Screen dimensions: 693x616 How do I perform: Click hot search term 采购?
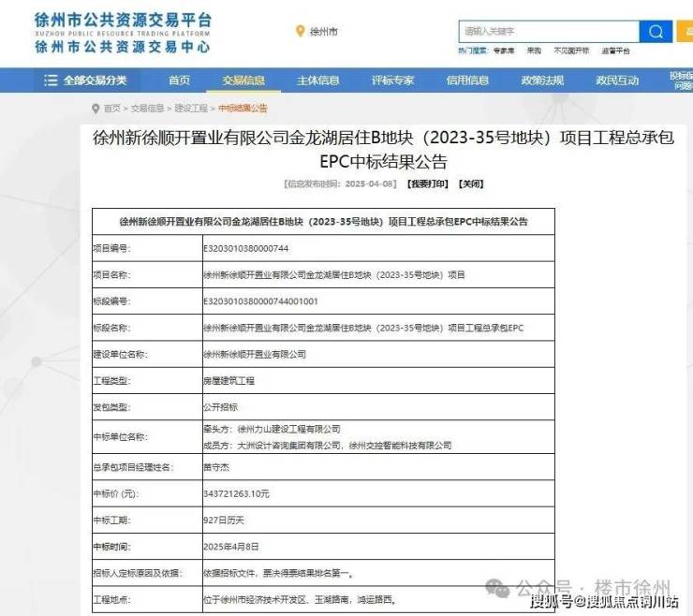(x=534, y=51)
